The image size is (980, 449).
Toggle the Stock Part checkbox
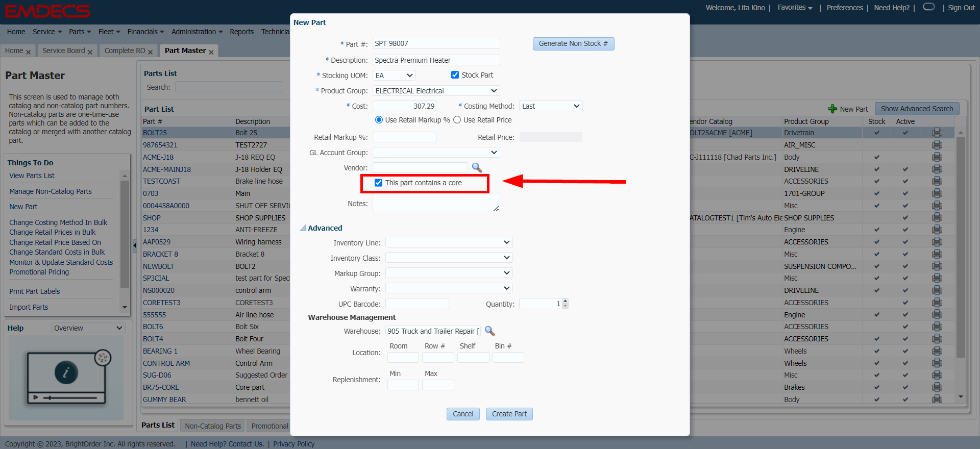455,74
